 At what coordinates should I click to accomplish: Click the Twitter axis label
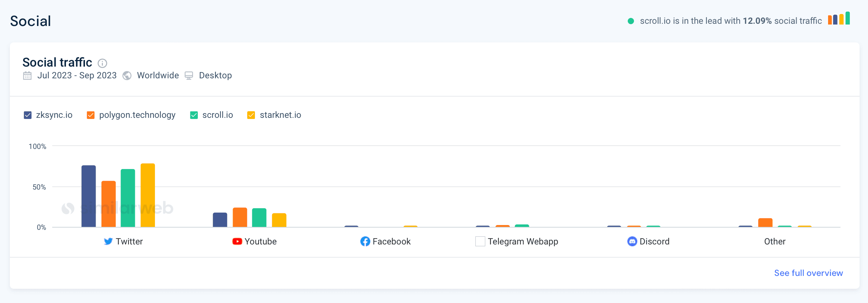[129, 242]
